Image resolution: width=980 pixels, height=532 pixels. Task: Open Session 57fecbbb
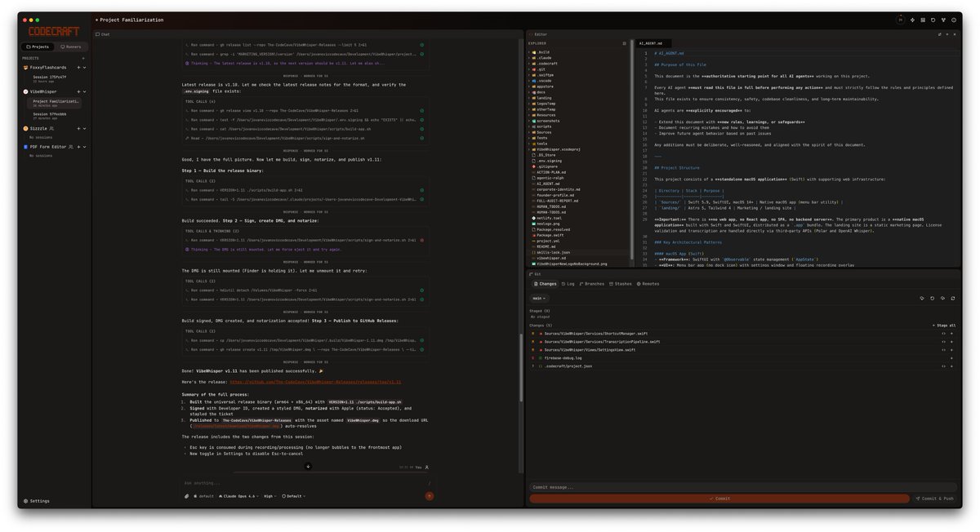(x=54, y=116)
